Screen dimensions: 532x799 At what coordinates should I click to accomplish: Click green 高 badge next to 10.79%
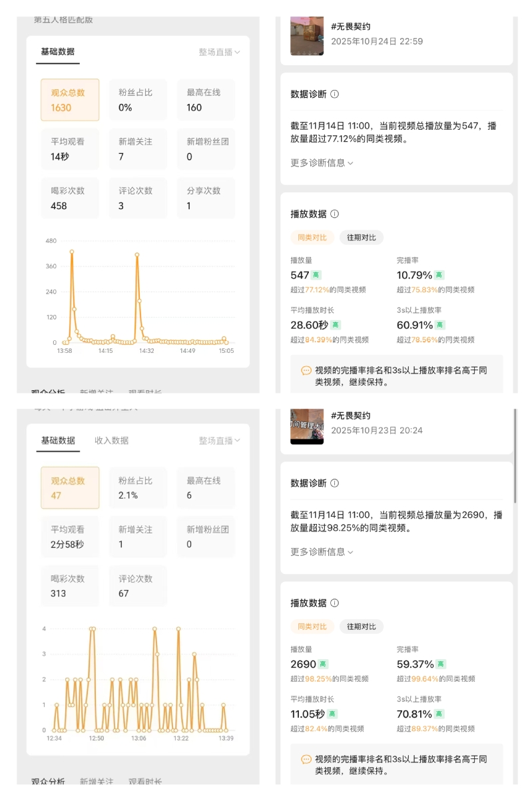click(x=439, y=275)
